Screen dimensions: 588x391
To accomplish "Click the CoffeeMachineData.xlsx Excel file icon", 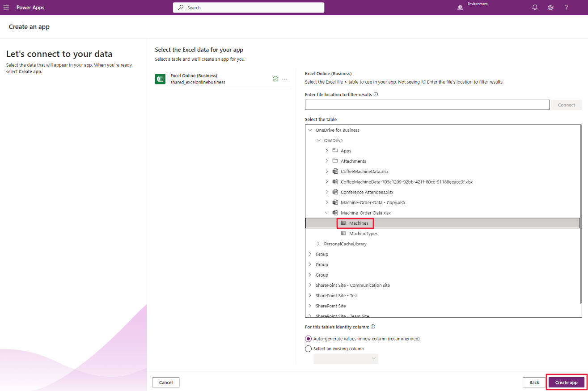I will coord(335,171).
